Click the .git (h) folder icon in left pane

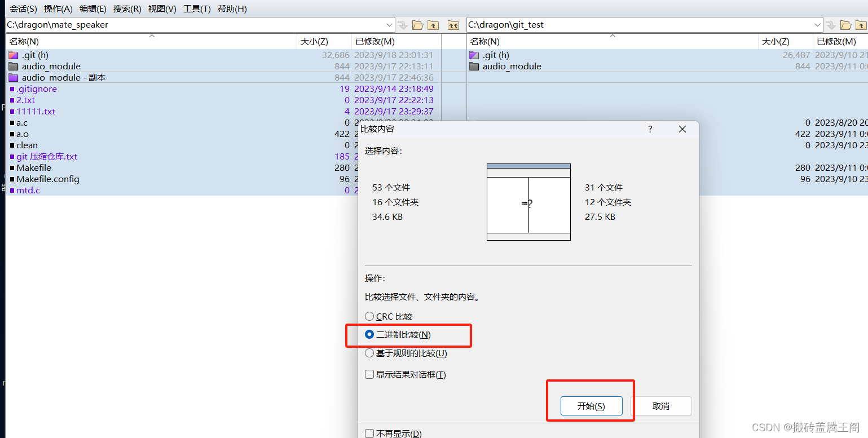point(13,55)
